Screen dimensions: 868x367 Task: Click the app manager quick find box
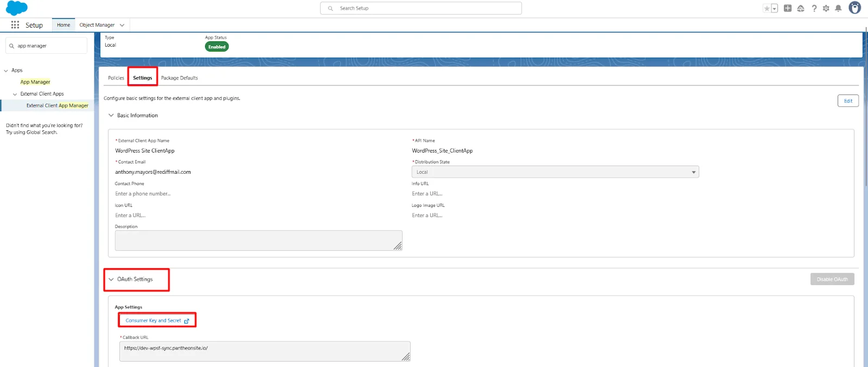coord(46,46)
